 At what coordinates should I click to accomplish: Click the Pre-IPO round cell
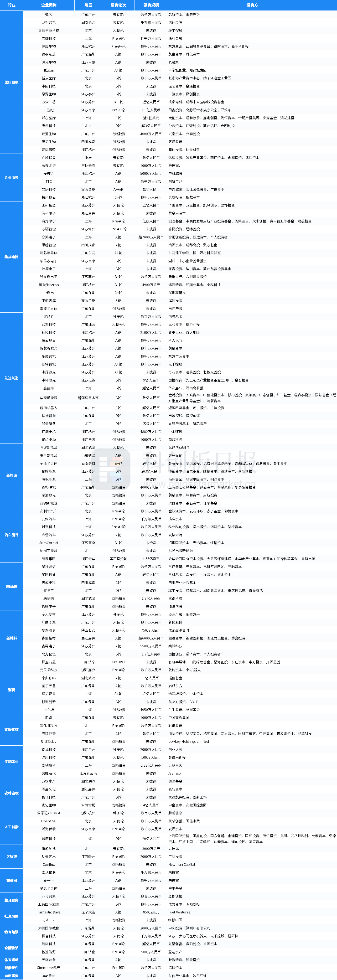pos(118,662)
